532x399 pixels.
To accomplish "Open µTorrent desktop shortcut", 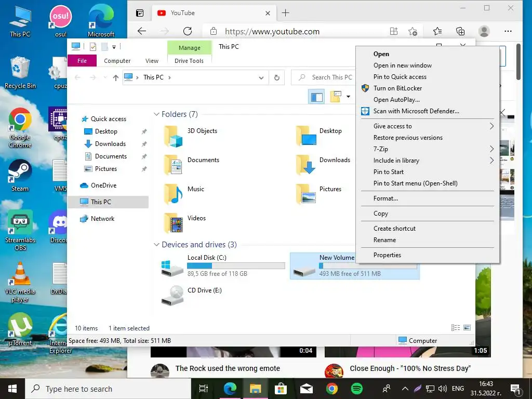I will coord(20,330).
